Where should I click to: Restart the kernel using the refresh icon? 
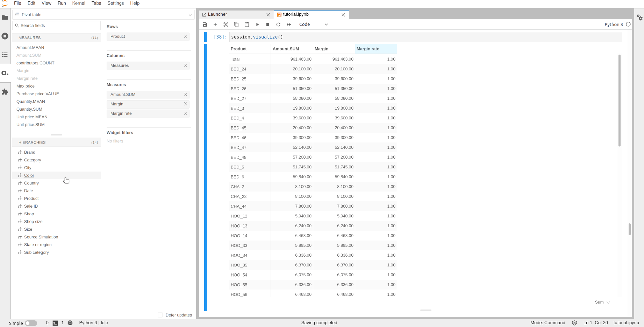278,25
